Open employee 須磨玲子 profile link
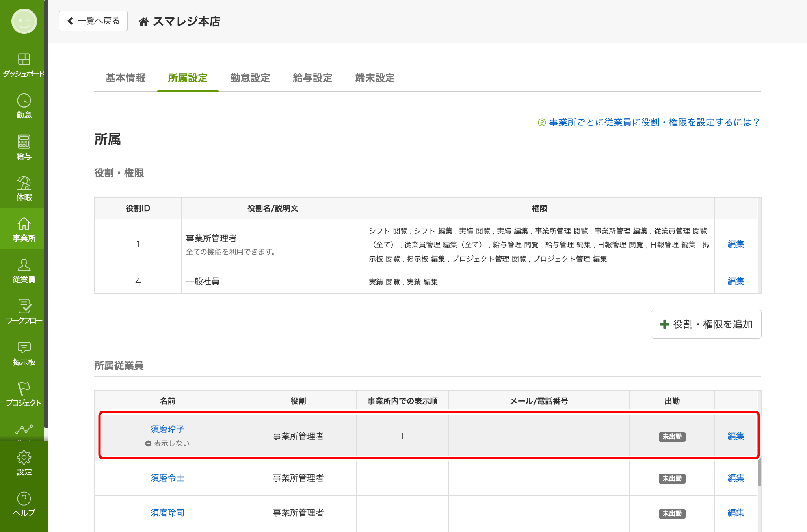The image size is (807, 532). click(167, 429)
